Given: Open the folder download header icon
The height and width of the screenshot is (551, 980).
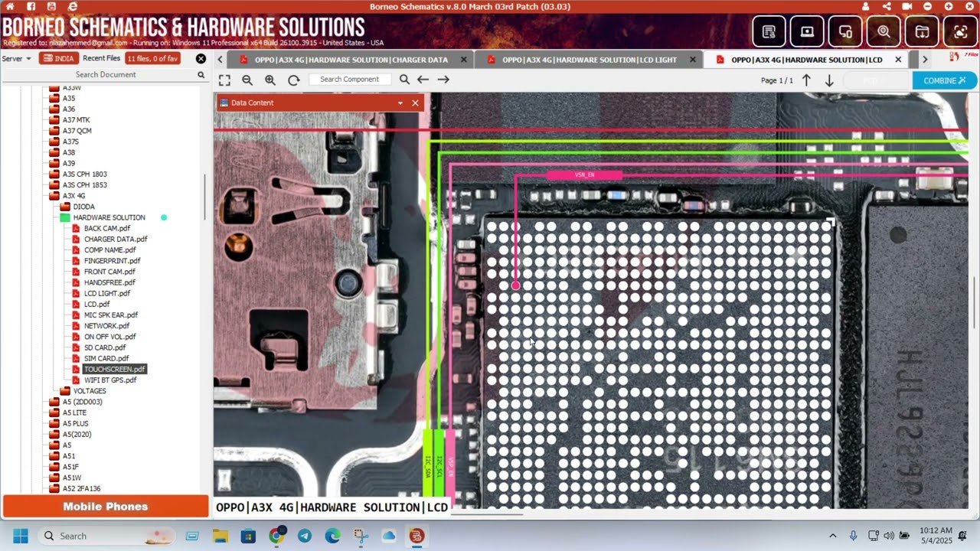Looking at the screenshot, I should pyautogui.click(x=922, y=32).
